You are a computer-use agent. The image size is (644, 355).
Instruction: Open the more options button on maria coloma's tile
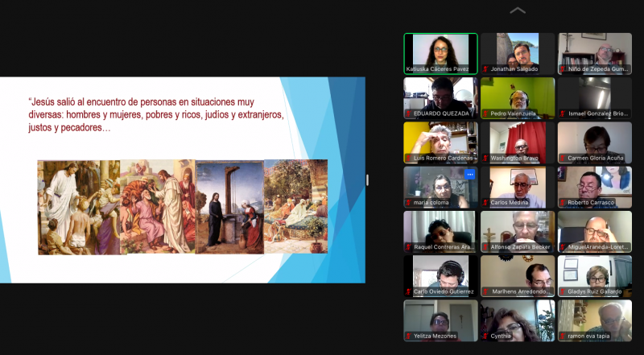pos(470,175)
